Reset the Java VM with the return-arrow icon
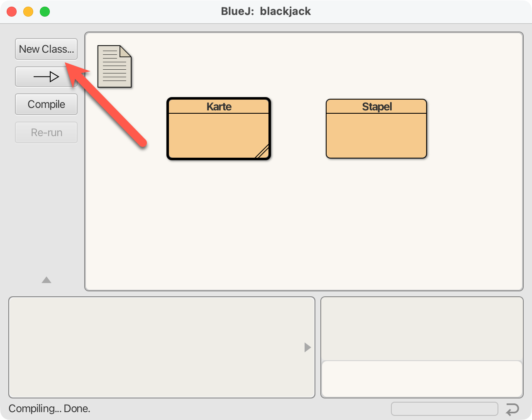The height and width of the screenshot is (420, 532). coord(512,409)
